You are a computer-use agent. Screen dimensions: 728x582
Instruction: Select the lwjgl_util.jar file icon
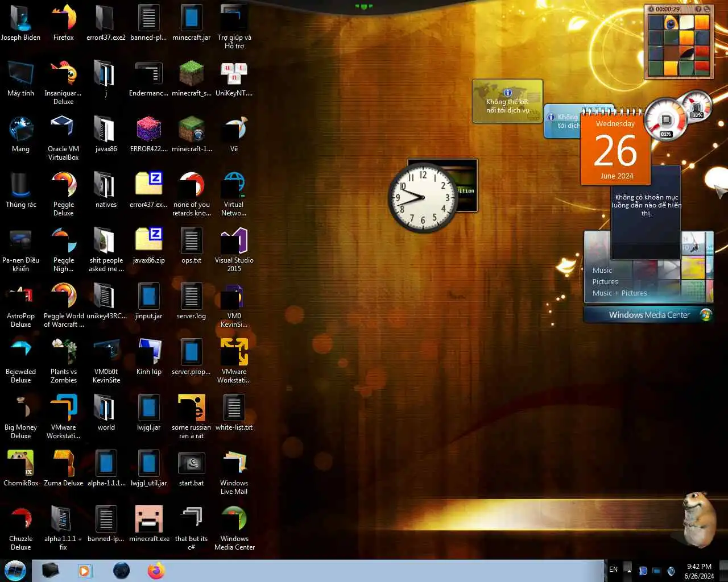149,468
